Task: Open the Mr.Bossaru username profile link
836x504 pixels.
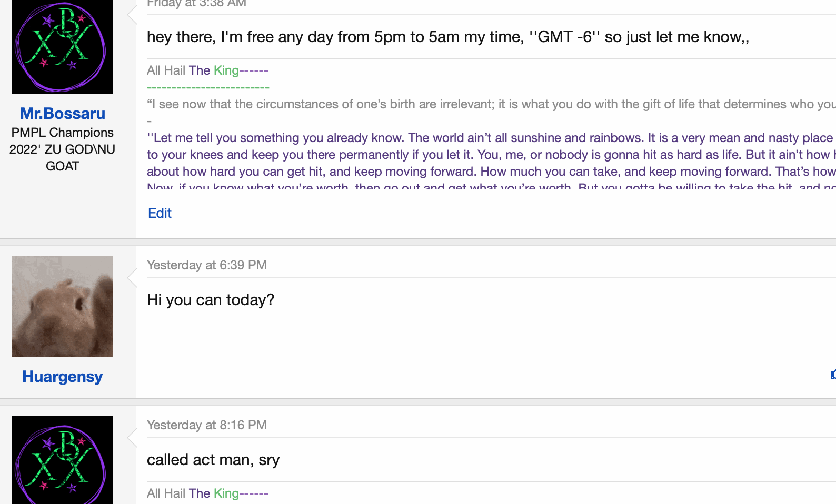Action: (x=63, y=114)
